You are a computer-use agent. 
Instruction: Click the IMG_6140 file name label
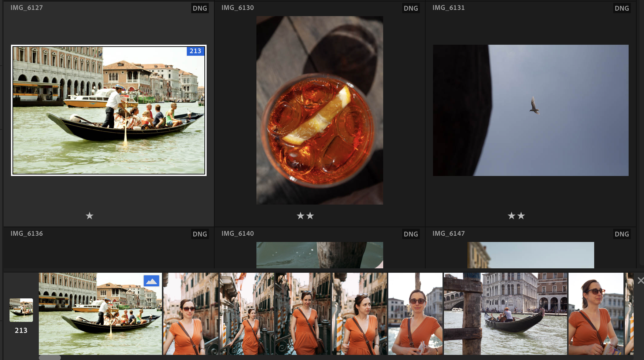click(x=238, y=234)
